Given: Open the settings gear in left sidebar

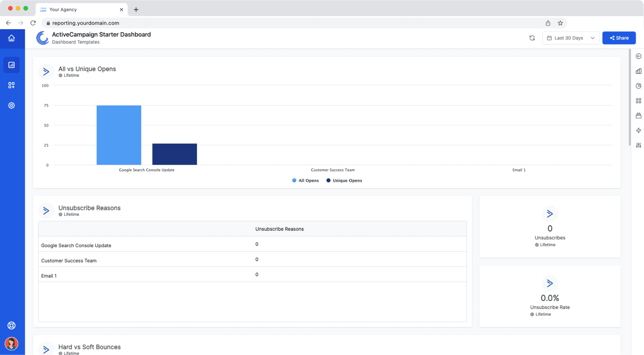Looking at the screenshot, I should [x=11, y=106].
